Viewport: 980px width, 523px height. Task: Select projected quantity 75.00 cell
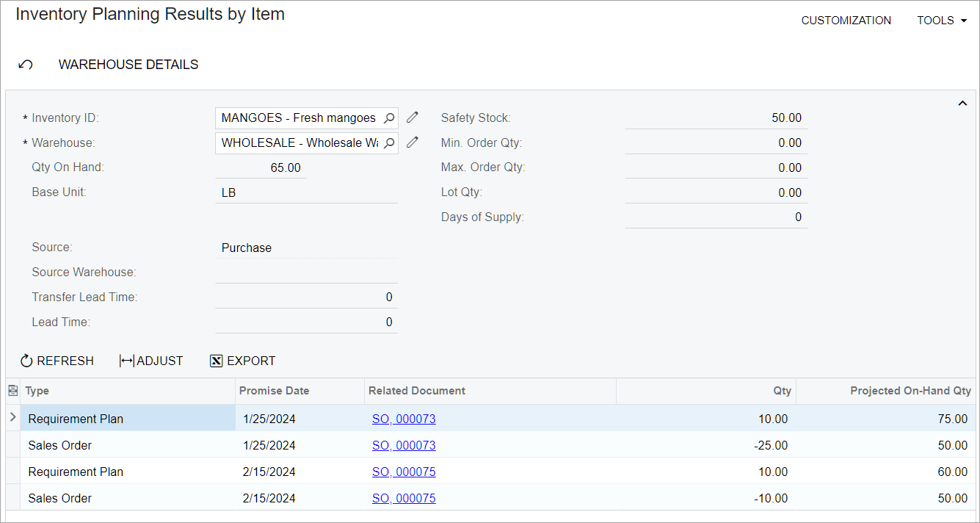886,419
